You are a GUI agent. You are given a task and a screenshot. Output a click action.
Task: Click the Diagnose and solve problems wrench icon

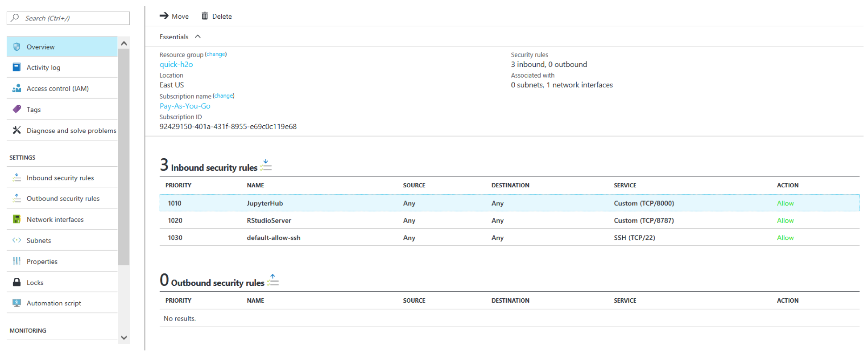click(17, 130)
